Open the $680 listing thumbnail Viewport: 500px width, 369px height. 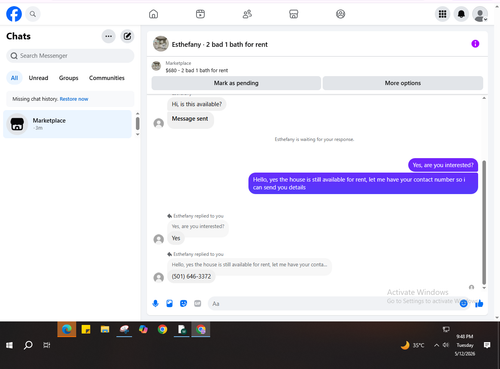tap(156, 66)
